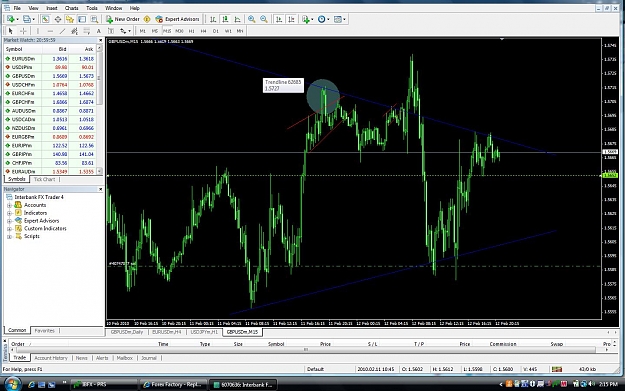Select the Text 'A' tool

coord(98,31)
